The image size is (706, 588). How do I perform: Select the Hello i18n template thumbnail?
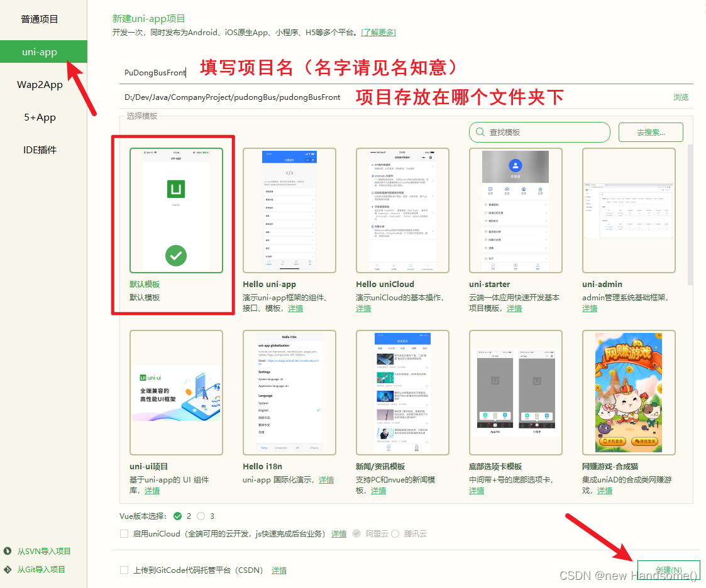[290, 392]
